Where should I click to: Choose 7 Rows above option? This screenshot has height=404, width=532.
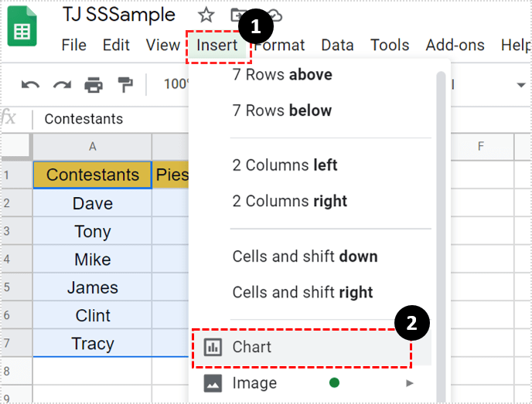[x=282, y=75]
